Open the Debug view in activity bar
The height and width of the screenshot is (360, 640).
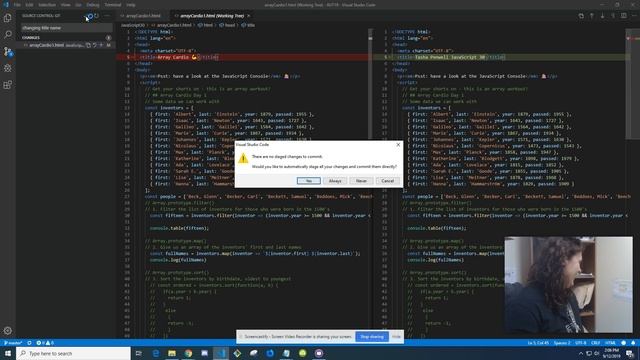[x=8, y=68]
